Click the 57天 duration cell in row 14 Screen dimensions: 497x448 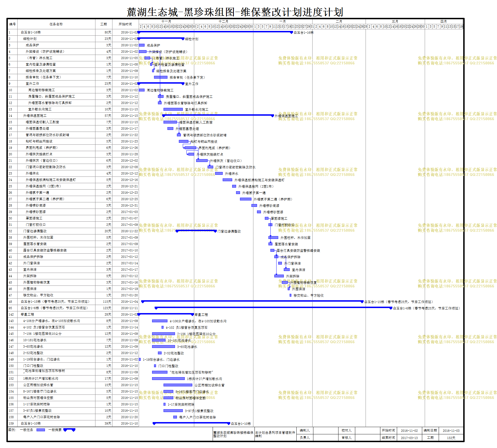pyautogui.click(x=104, y=116)
